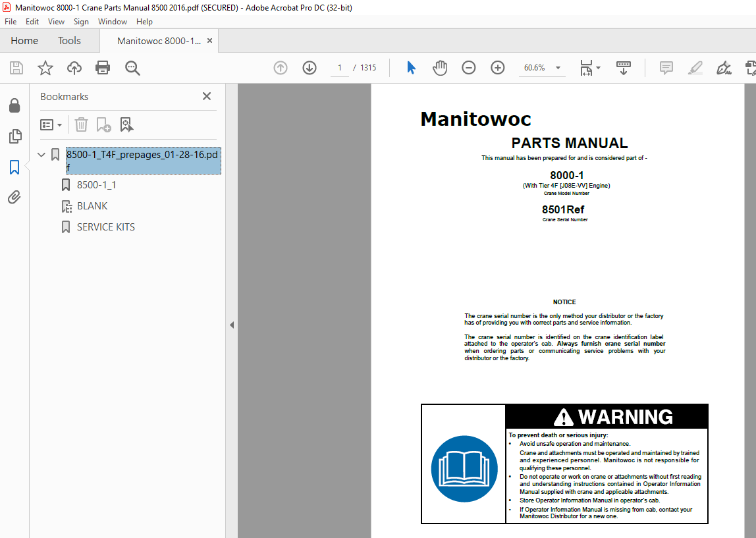Go to previous page arrow
Viewport: 756px width, 538px height.
click(281, 68)
